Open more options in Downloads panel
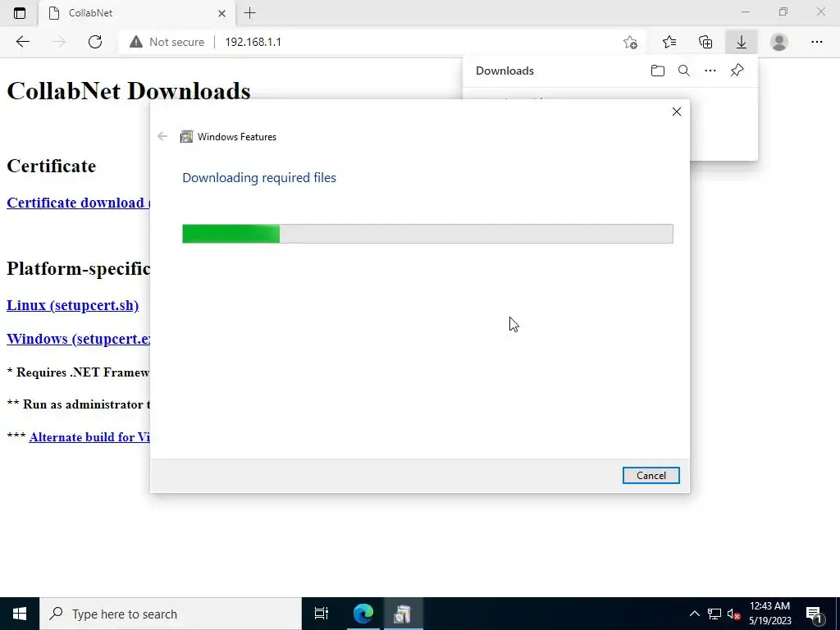 (710, 71)
